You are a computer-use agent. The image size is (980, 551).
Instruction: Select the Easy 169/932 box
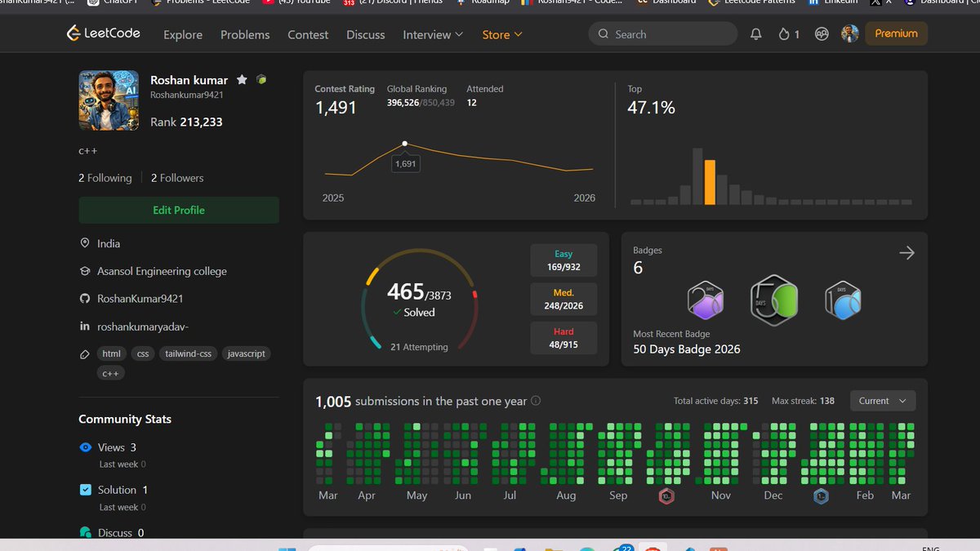(563, 260)
